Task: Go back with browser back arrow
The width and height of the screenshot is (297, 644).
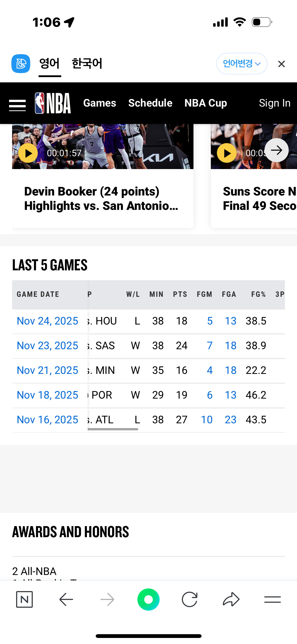Action: (x=66, y=599)
